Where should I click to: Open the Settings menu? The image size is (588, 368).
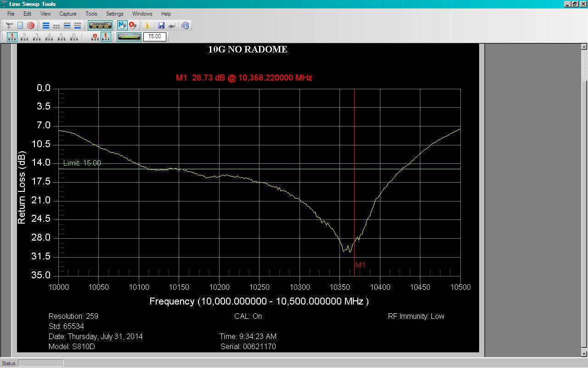pos(114,14)
